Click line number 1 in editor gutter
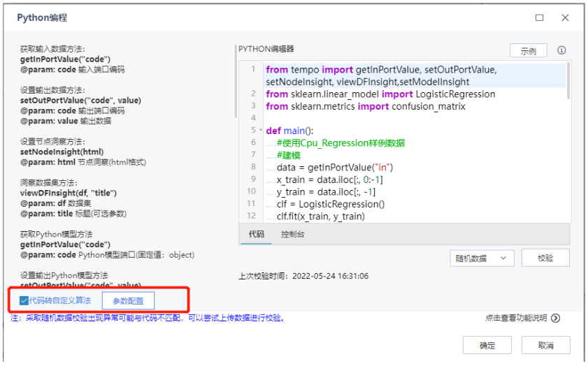 252,70
